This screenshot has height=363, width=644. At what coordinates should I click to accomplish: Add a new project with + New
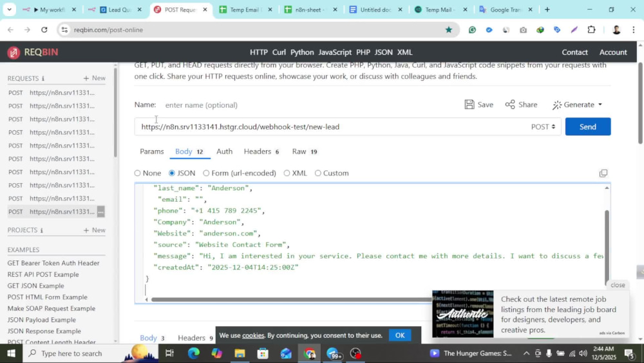pos(94,230)
